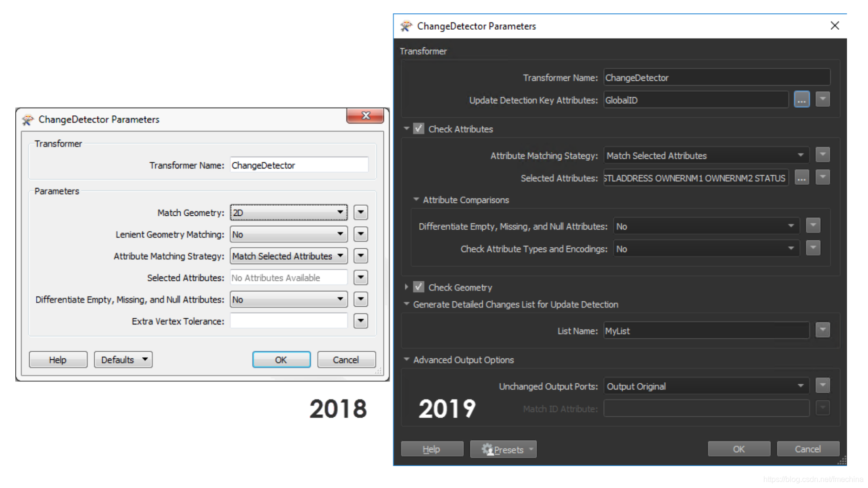Open the Presets menu button

(503, 449)
